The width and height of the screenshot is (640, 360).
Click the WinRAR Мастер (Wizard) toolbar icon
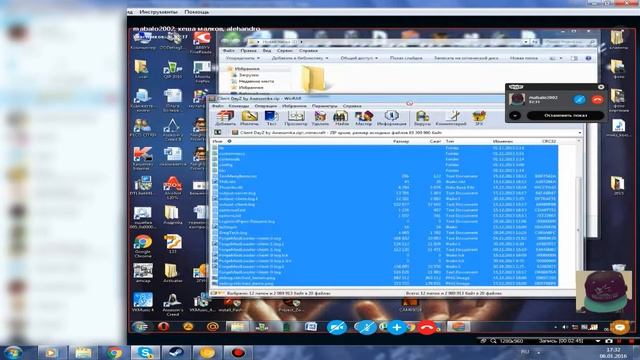[x=364, y=118]
